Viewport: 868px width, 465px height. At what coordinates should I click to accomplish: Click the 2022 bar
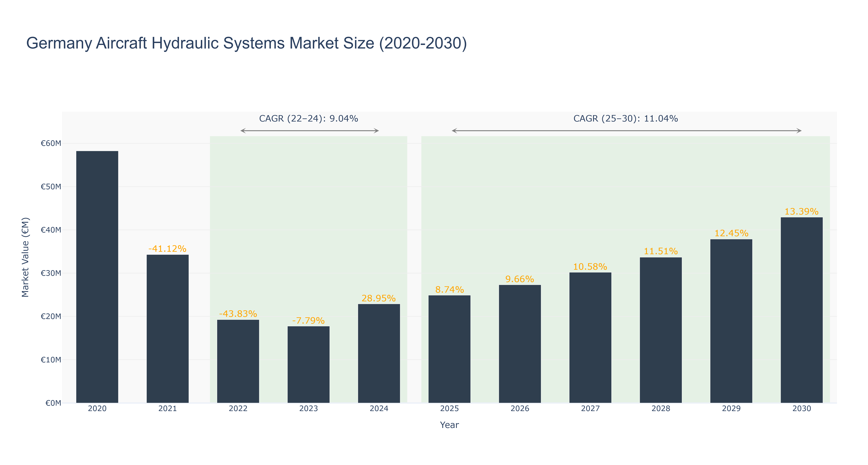[x=238, y=361]
